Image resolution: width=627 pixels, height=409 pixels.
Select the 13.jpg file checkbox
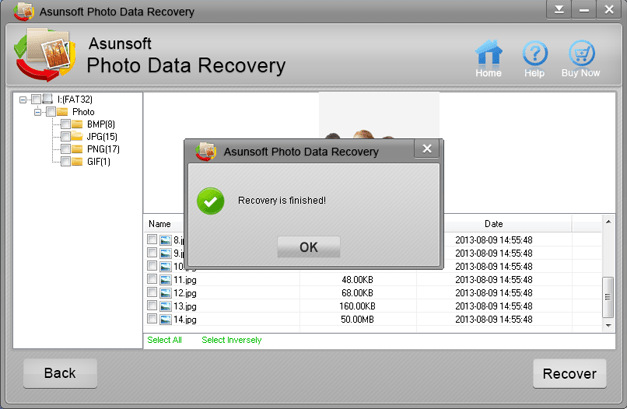[152, 305]
